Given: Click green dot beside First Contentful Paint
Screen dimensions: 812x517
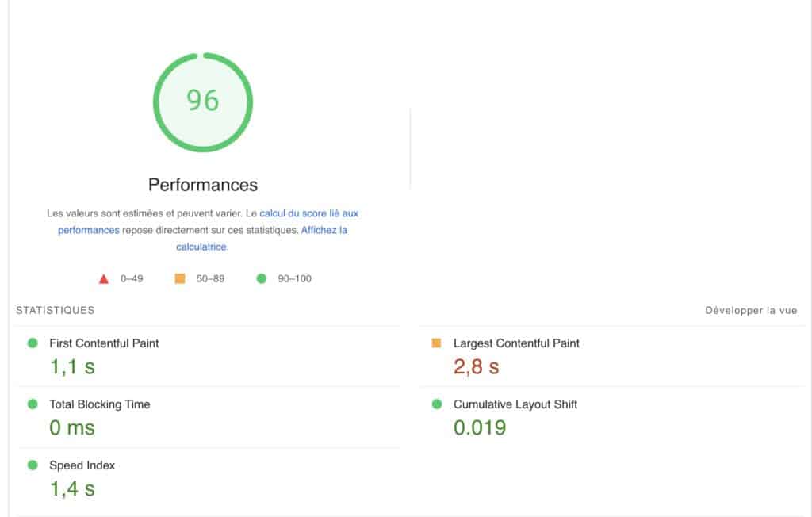Looking at the screenshot, I should click(33, 343).
